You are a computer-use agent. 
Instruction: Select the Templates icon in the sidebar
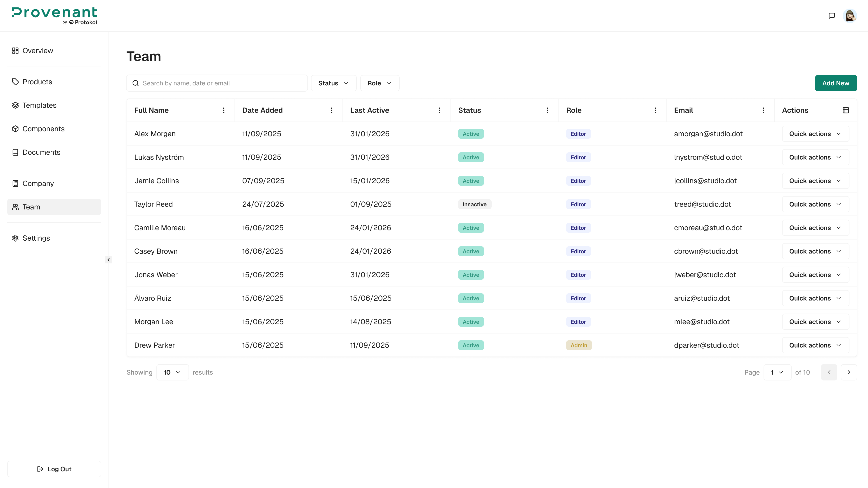click(16, 105)
